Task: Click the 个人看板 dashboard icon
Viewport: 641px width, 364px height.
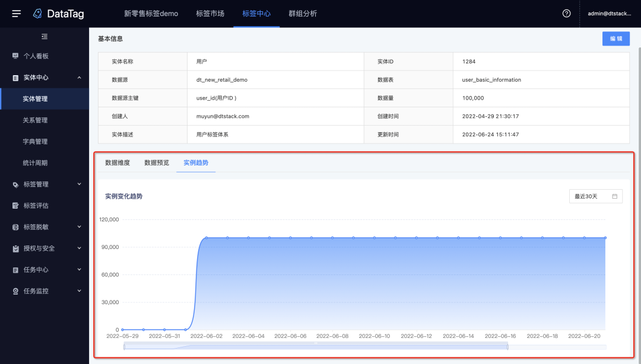Action: pos(15,56)
